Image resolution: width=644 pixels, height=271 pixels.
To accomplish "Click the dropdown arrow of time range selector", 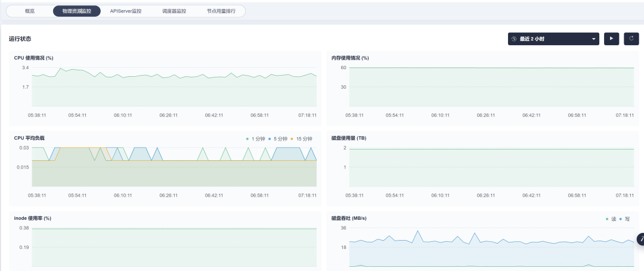I will tap(593, 39).
